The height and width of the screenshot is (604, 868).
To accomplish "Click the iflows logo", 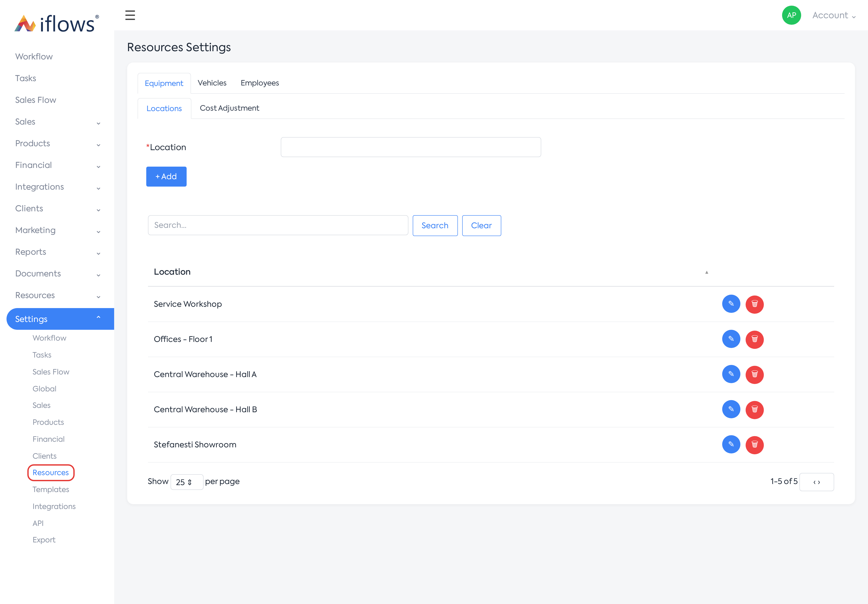I will [x=57, y=23].
